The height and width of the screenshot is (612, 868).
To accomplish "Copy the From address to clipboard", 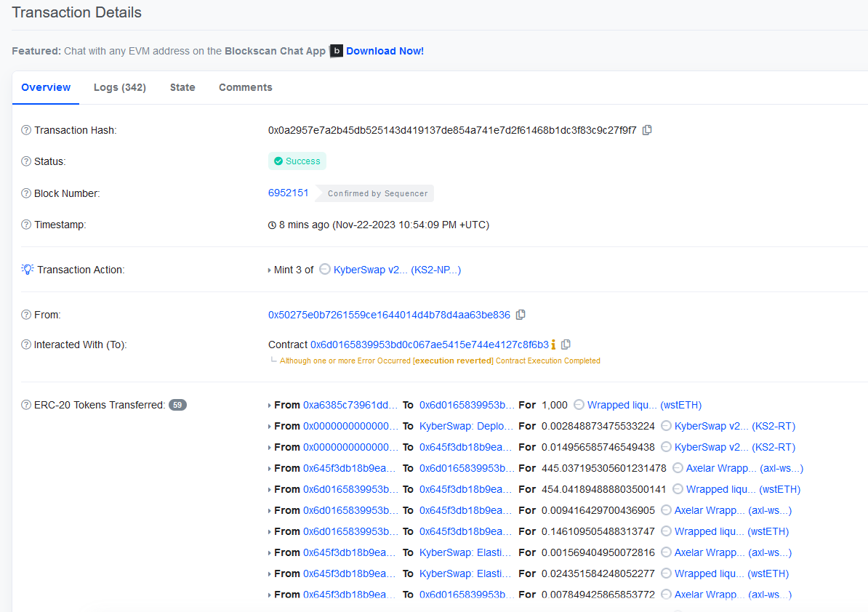I will tap(521, 315).
